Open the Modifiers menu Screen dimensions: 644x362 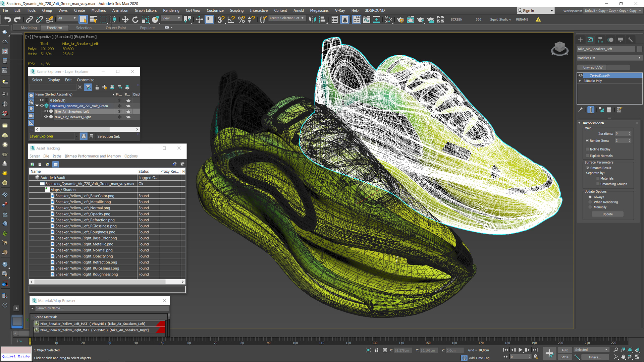click(x=98, y=10)
